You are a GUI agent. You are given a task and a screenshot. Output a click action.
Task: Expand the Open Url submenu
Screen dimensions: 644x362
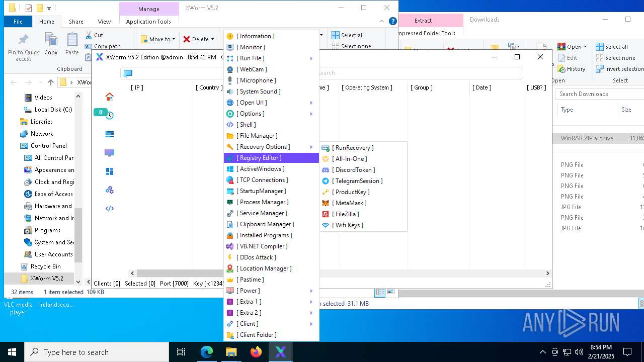(x=271, y=103)
